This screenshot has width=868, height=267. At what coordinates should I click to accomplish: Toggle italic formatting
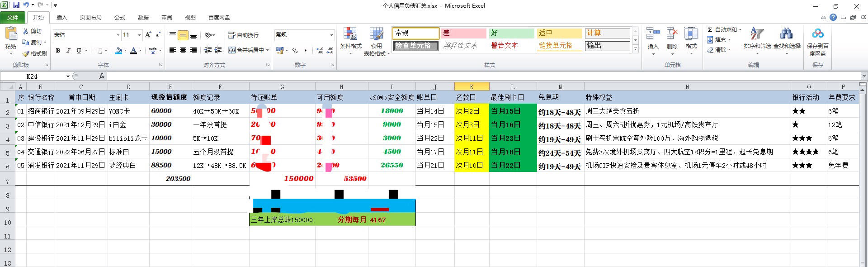click(x=68, y=51)
